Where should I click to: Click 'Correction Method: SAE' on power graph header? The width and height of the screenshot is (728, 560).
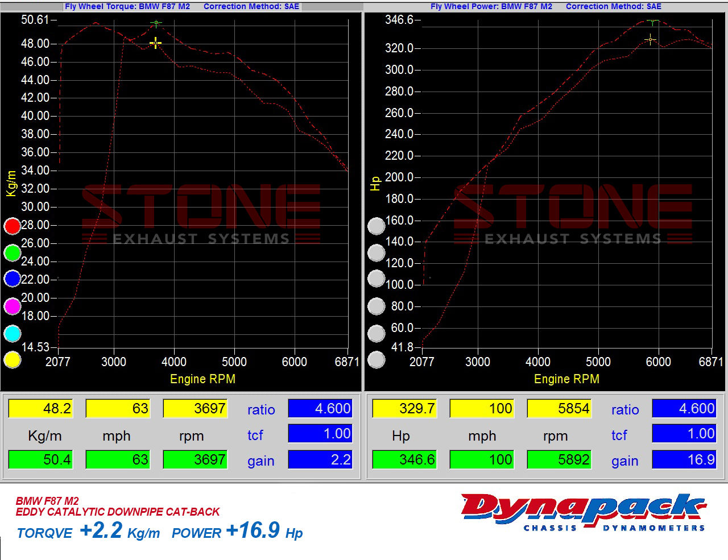[614, 6]
